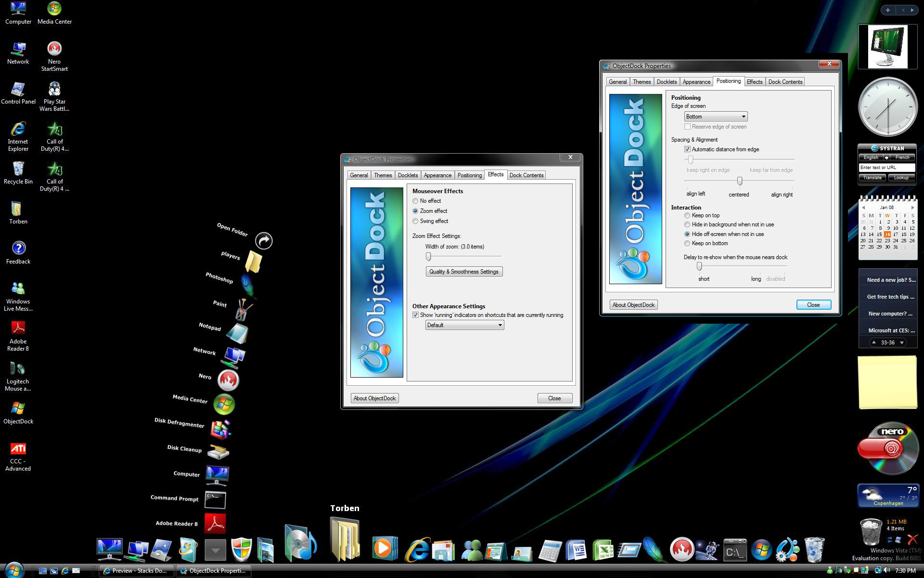Click Close button in Positioning window
Image resolution: width=924 pixels, height=578 pixels.
point(813,305)
